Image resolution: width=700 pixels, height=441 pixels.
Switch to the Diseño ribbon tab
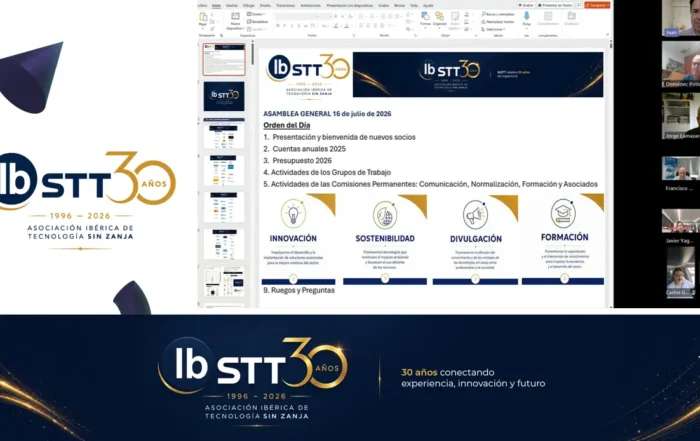pyautogui.click(x=265, y=5)
